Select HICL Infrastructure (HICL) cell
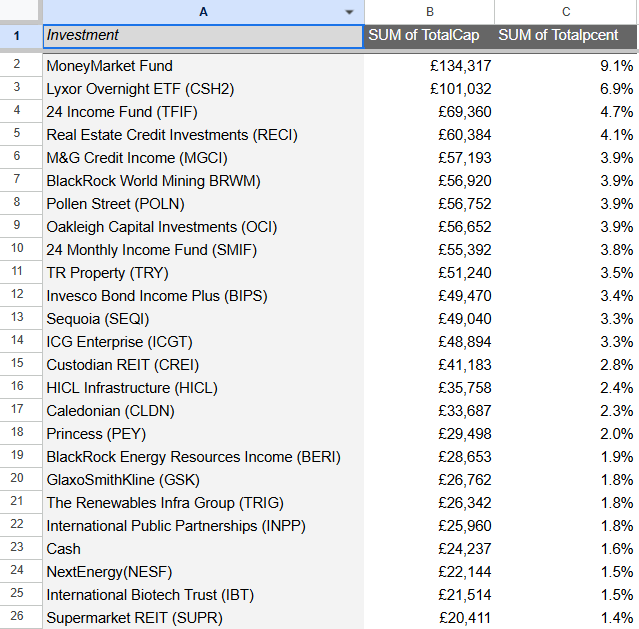The height and width of the screenshot is (629, 639). click(x=203, y=388)
